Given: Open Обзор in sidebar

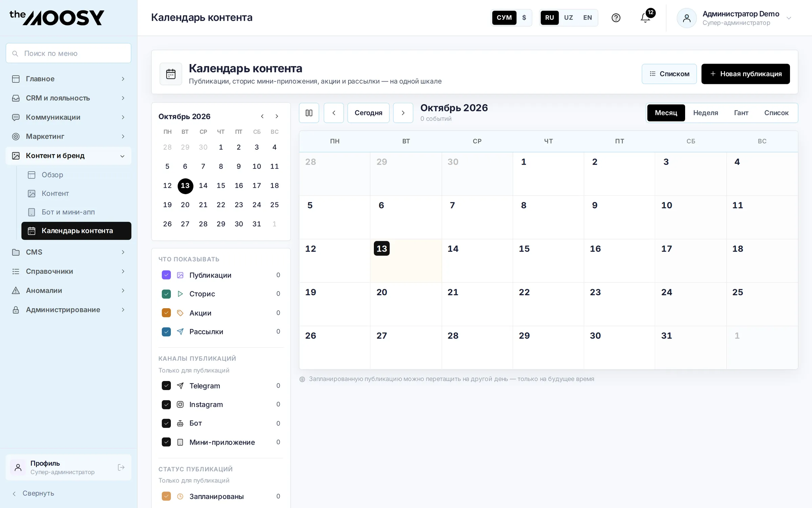Looking at the screenshot, I should pos(76,175).
